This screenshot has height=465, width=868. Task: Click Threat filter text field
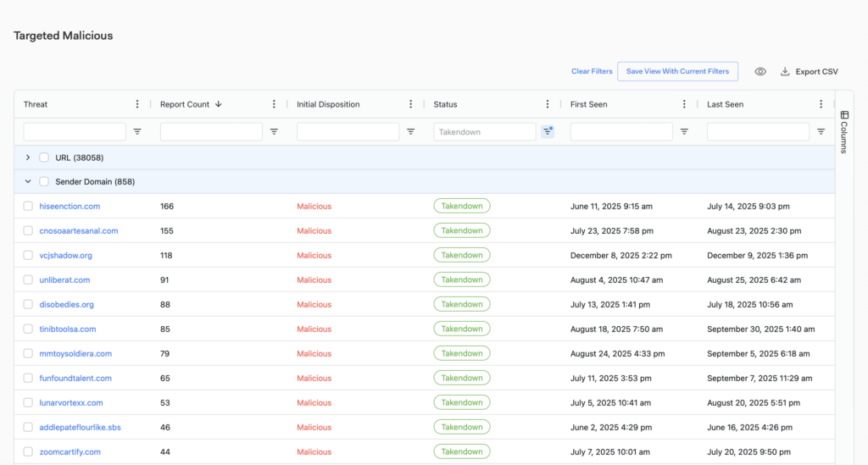(75, 131)
